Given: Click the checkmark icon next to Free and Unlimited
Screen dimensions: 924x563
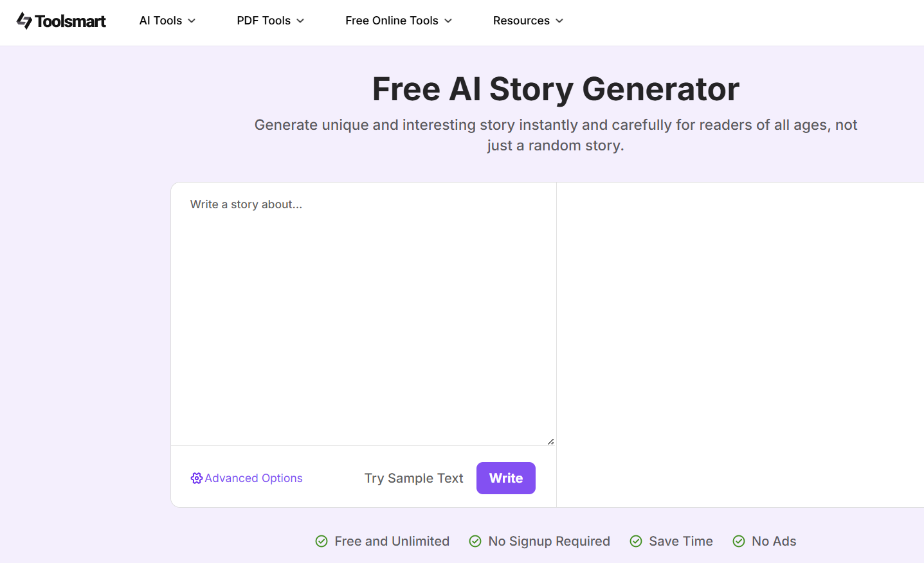Looking at the screenshot, I should click(322, 541).
